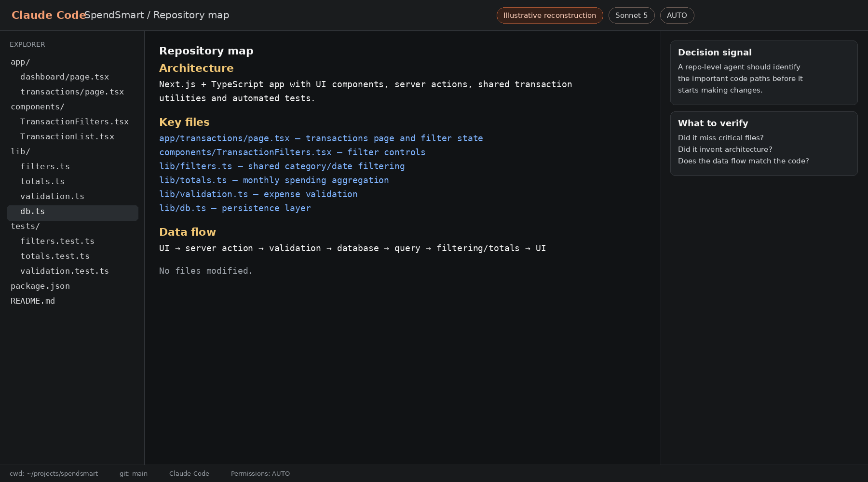Click the What to verify card
Viewport: 868px width, 482px height.
click(x=764, y=144)
